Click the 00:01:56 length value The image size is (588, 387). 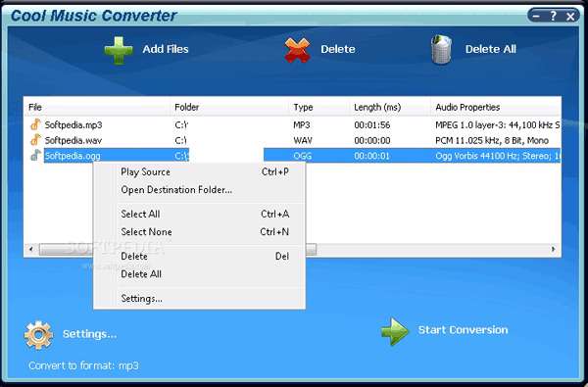[x=372, y=124]
